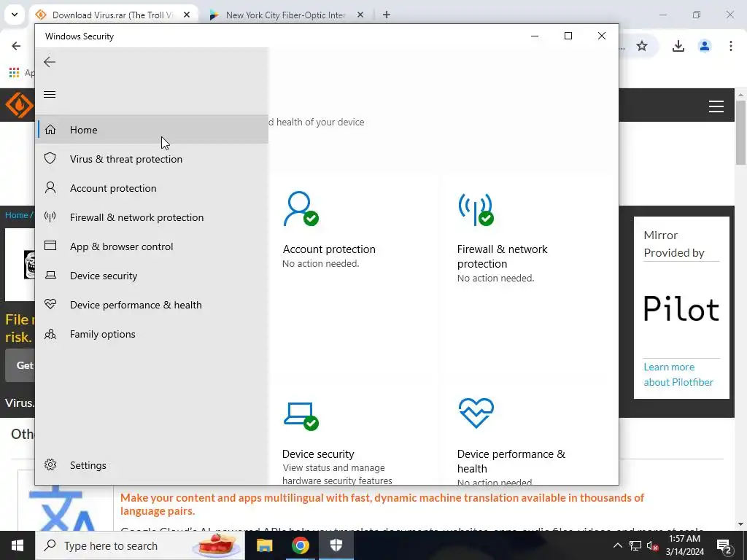This screenshot has height=560, width=747.
Task: Open Firewall & network protection sidebar entry
Action: 152,217
